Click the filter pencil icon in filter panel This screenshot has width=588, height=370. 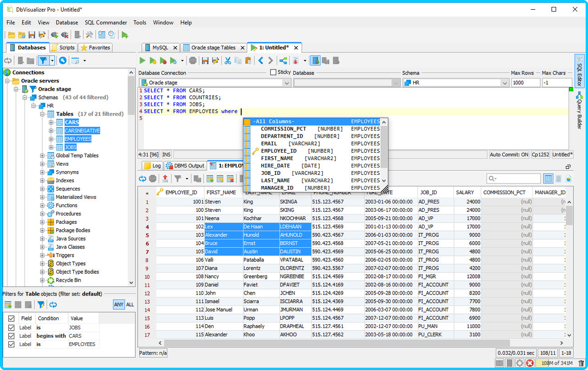(x=41, y=304)
